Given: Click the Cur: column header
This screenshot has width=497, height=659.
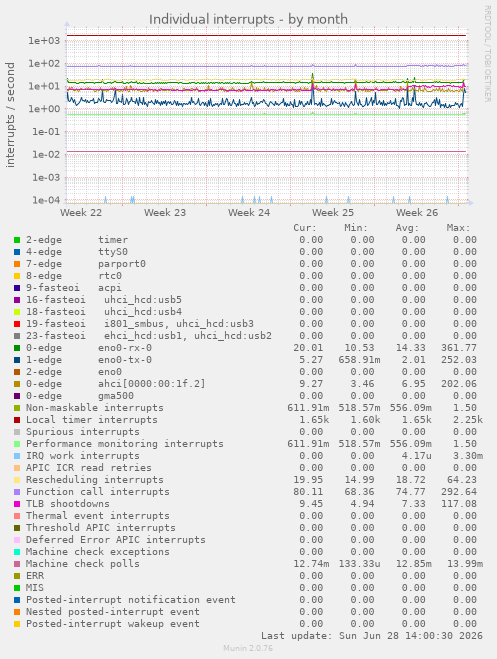Looking at the screenshot, I should pyautogui.click(x=305, y=228).
